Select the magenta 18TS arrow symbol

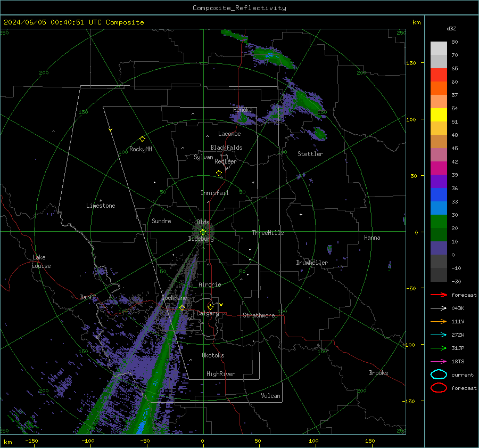point(439,362)
